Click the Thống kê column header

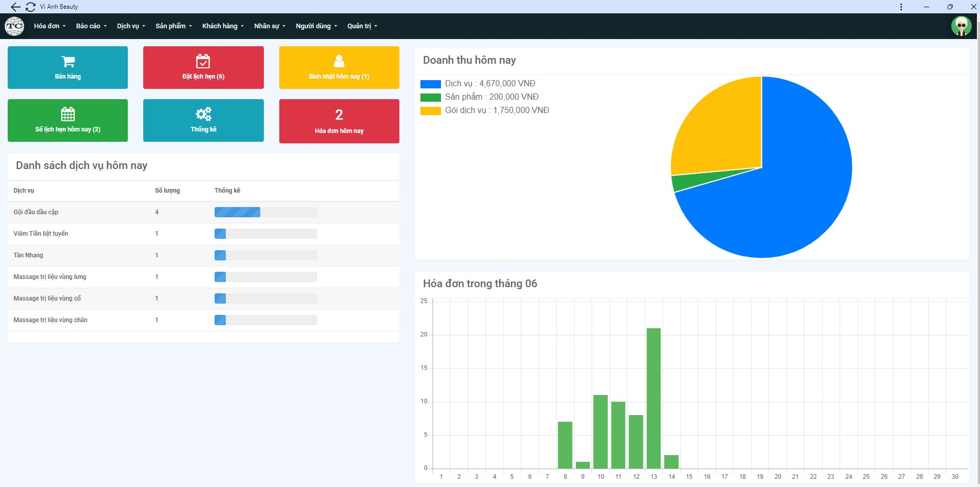[x=227, y=191]
